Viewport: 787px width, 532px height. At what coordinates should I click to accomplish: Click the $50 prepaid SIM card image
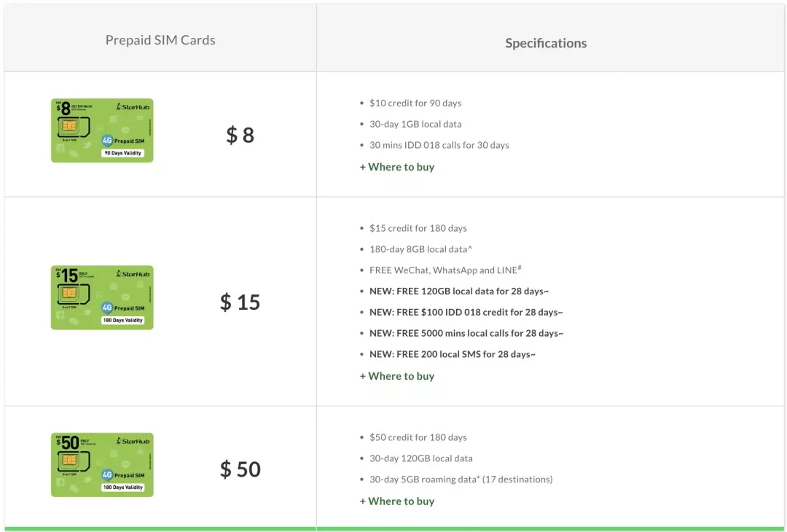[102, 465]
